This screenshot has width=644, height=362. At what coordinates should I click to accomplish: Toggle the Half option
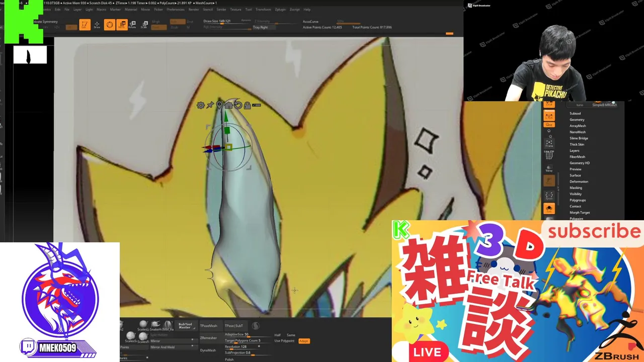[x=278, y=335]
